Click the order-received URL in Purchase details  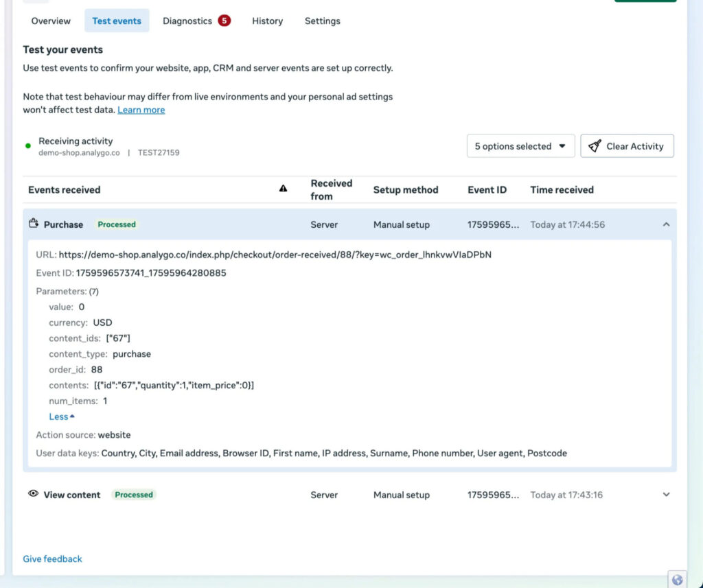tap(275, 255)
